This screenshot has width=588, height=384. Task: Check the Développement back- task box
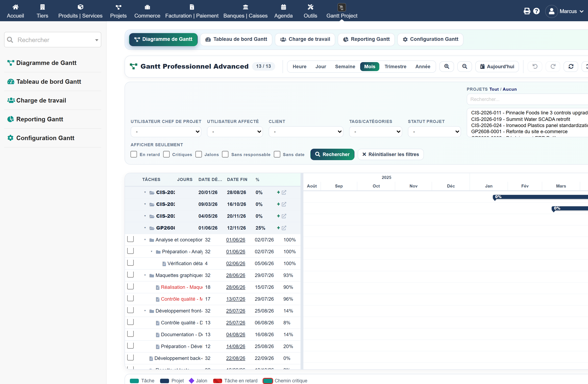click(x=130, y=358)
